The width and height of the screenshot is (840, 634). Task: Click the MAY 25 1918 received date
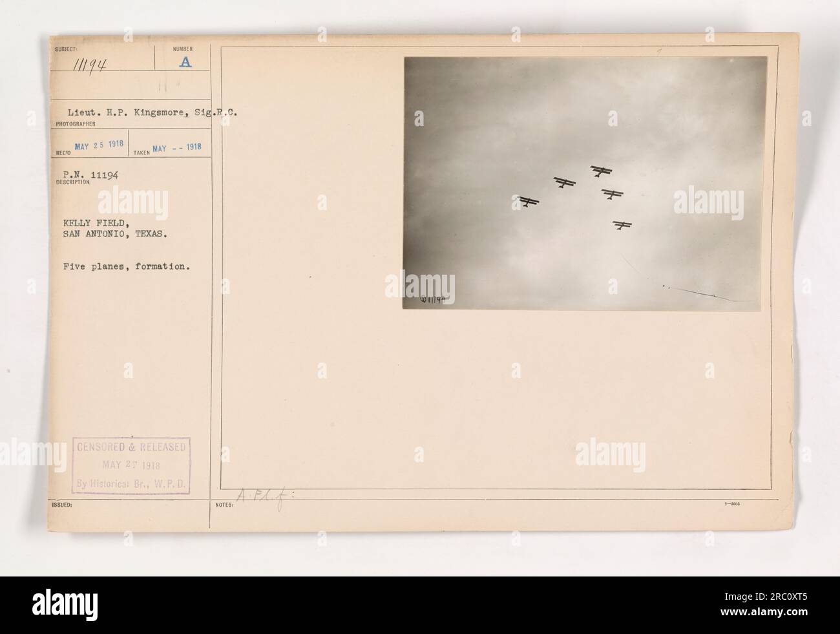click(x=98, y=145)
